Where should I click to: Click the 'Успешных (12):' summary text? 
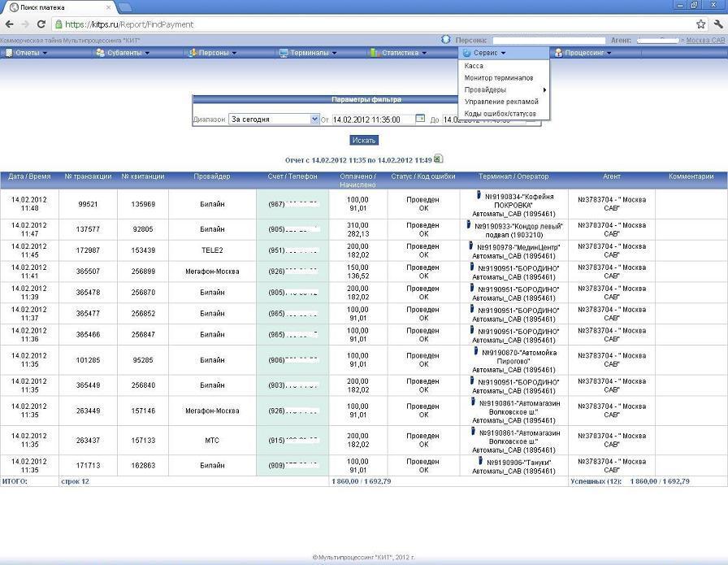[596, 481]
